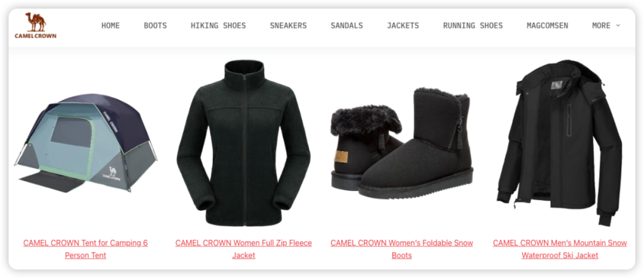Select the black snow boots image
Viewport: 644px width, 278px height.
pos(402,143)
